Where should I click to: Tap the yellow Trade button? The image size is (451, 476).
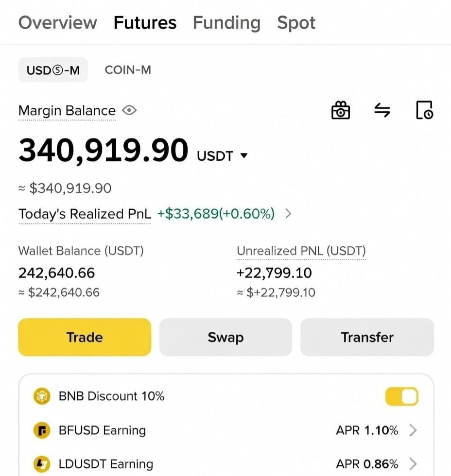(85, 337)
